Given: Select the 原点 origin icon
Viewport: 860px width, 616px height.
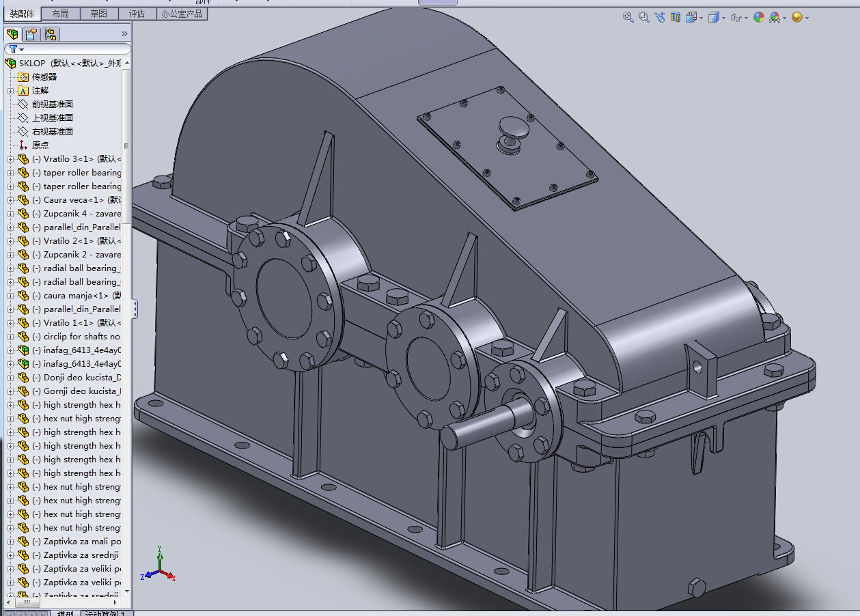Looking at the screenshot, I should coord(23,145).
